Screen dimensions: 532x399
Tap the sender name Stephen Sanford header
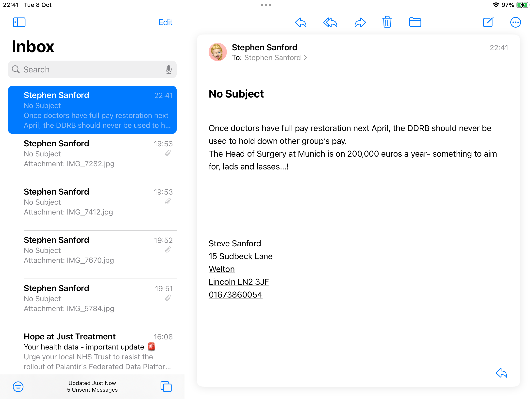[265, 47]
